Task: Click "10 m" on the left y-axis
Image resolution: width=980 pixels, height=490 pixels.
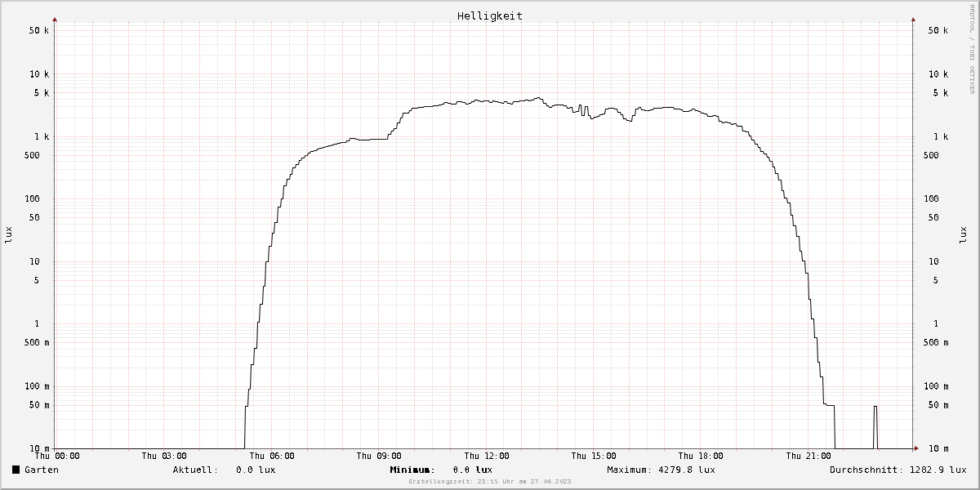Action: tap(38, 448)
